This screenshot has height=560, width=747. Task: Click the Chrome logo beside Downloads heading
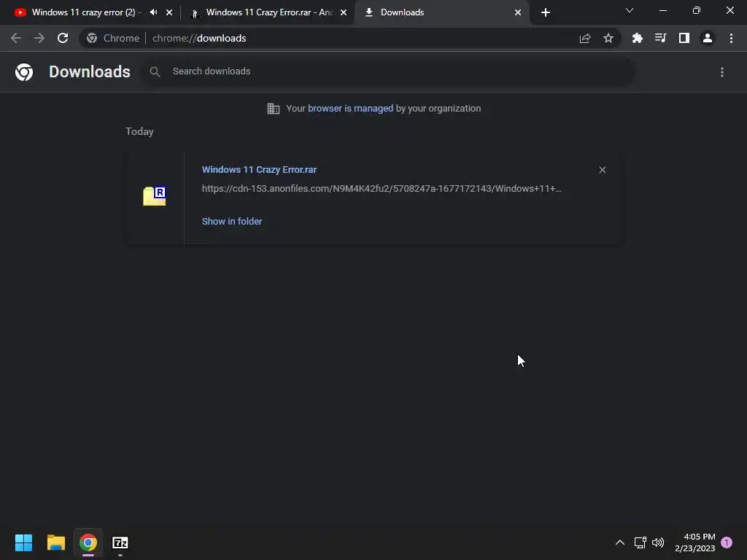[x=24, y=72]
